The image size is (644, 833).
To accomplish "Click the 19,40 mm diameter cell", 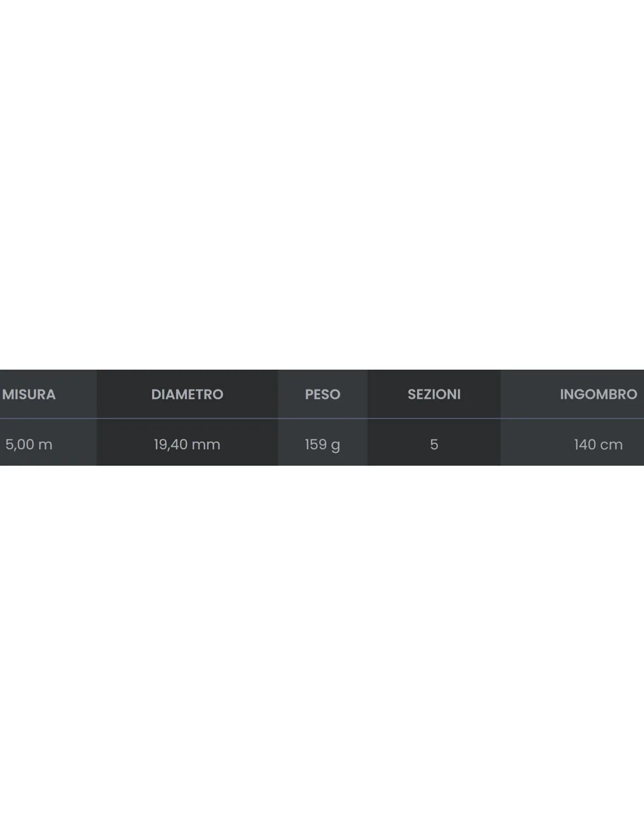I will coord(187,445).
